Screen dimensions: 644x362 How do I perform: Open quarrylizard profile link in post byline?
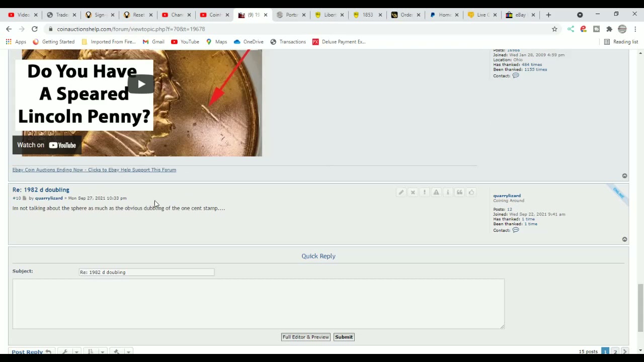[49, 198]
